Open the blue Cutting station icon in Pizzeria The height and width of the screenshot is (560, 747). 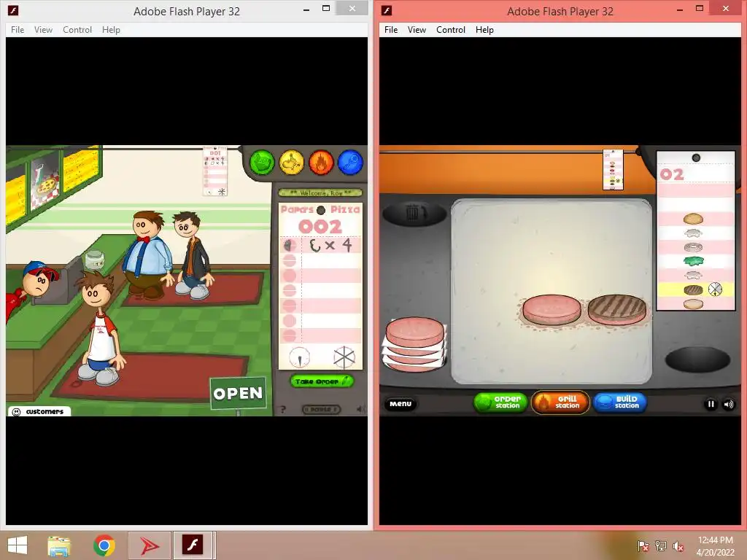pos(351,163)
